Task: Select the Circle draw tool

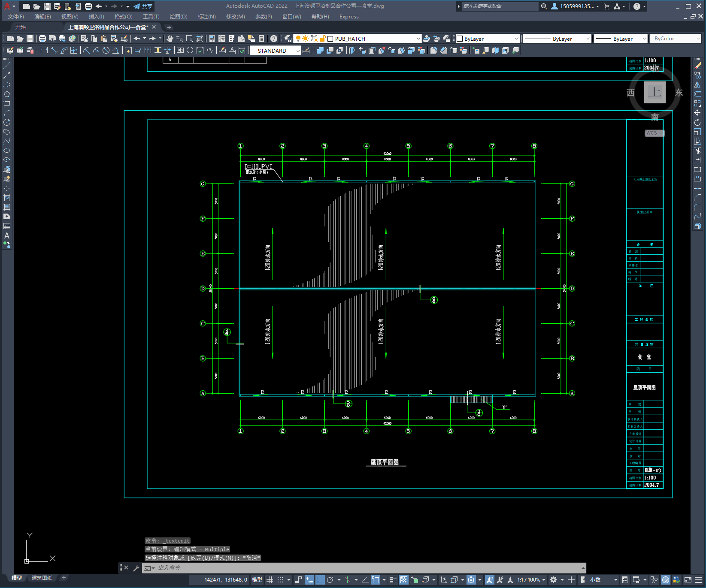Action: point(7,123)
